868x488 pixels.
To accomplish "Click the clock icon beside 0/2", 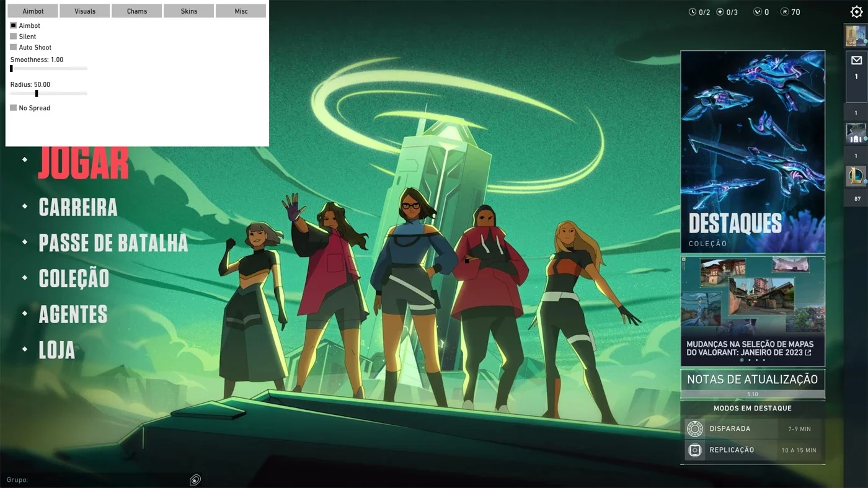I will pos(693,12).
